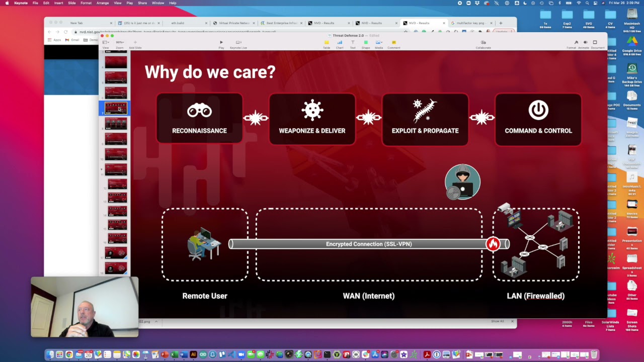Screen dimensions: 644x362
Task: Open Finder from the Dock
Action: coord(50,355)
